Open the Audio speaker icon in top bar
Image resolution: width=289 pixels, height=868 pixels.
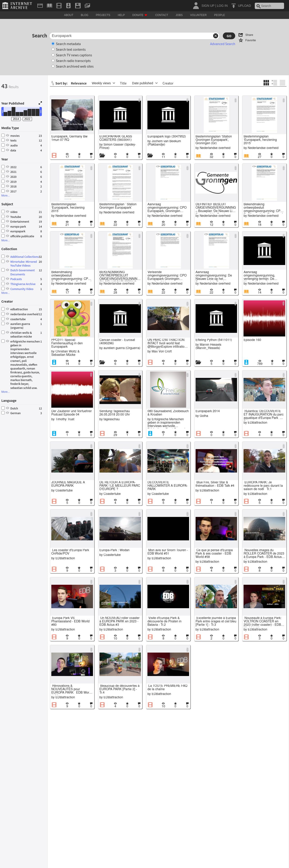tap(68, 5)
